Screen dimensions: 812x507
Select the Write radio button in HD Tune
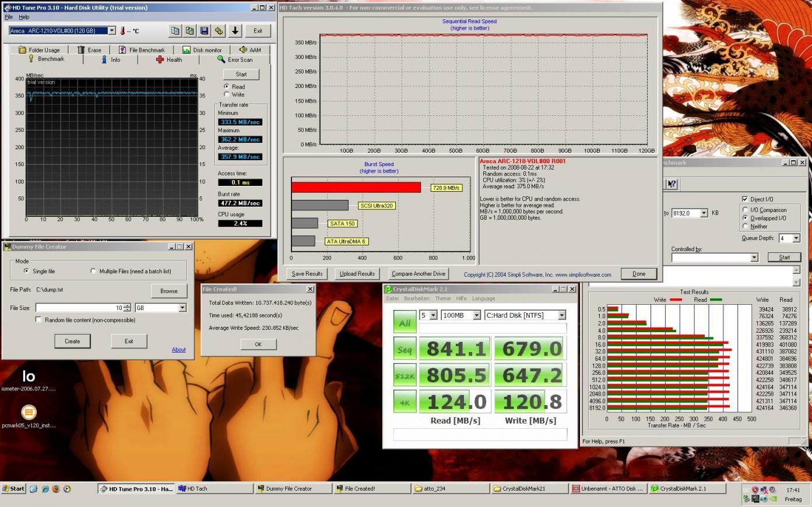tap(227, 94)
